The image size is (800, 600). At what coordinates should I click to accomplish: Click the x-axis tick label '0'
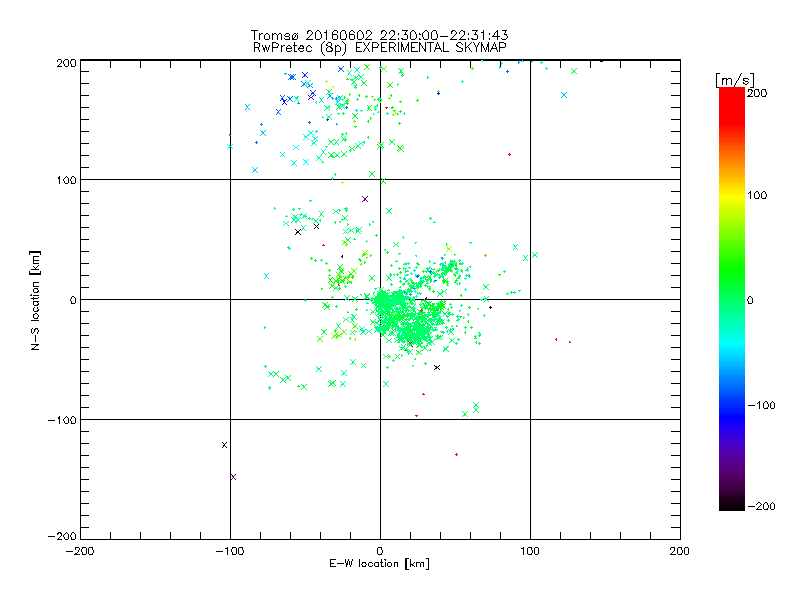pyautogui.click(x=380, y=551)
